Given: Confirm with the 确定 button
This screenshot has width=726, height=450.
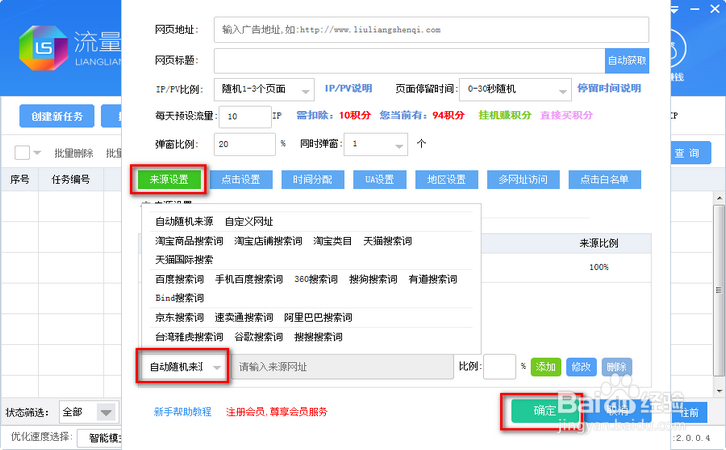Looking at the screenshot, I should point(545,411).
